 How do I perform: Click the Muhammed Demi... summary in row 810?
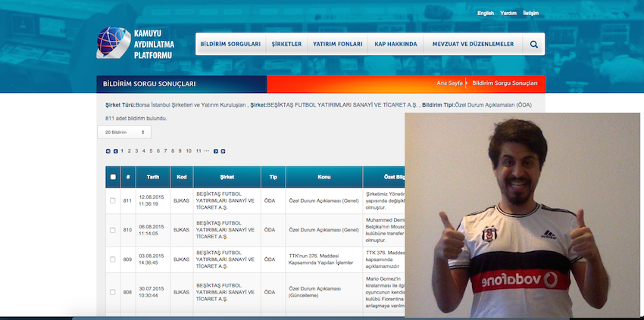(385, 230)
